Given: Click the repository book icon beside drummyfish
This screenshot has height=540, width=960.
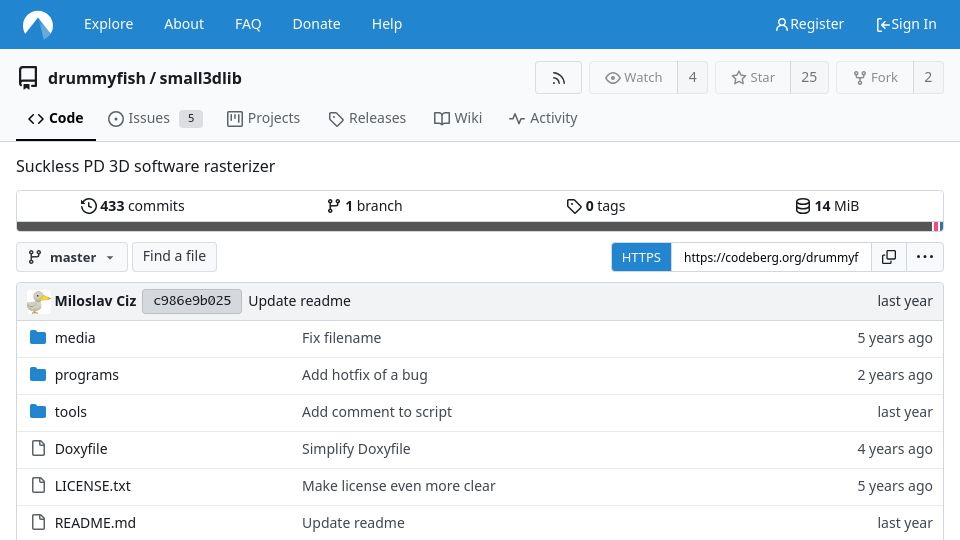Looking at the screenshot, I should click(28, 78).
